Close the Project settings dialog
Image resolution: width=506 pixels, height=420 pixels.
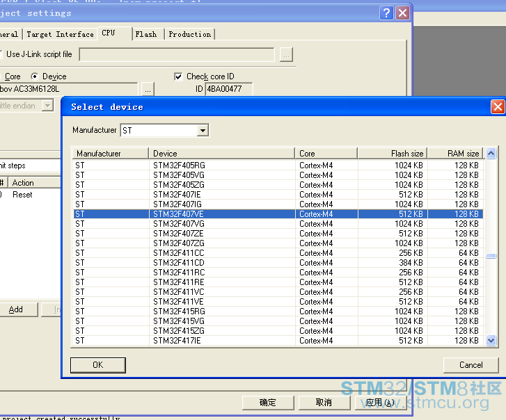coord(402,13)
